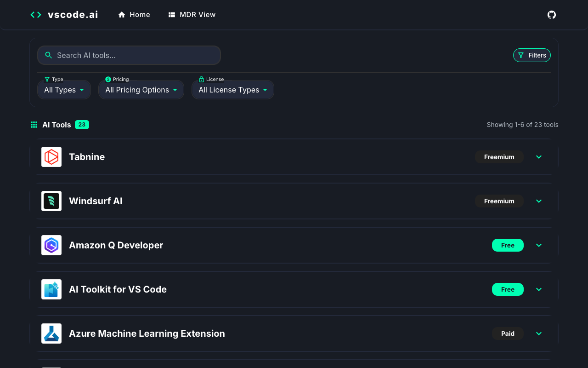This screenshot has height=368, width=588.
Task: Focus the Search AI tools field
Action: click(x=129, y=55)
